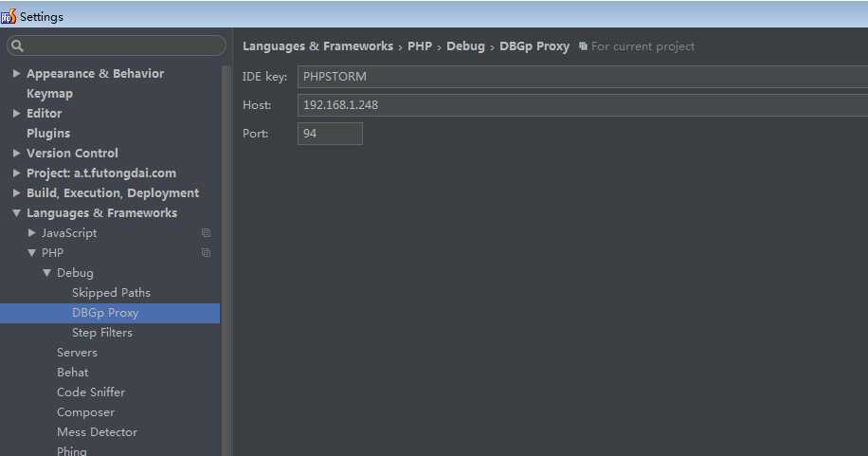Viewport: 868px width, 456px height.
Task: Click the 'For current project' text
Action: [642, 46]
